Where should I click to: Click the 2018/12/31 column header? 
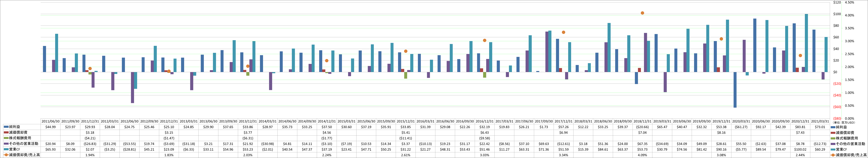tap(642, 121)
